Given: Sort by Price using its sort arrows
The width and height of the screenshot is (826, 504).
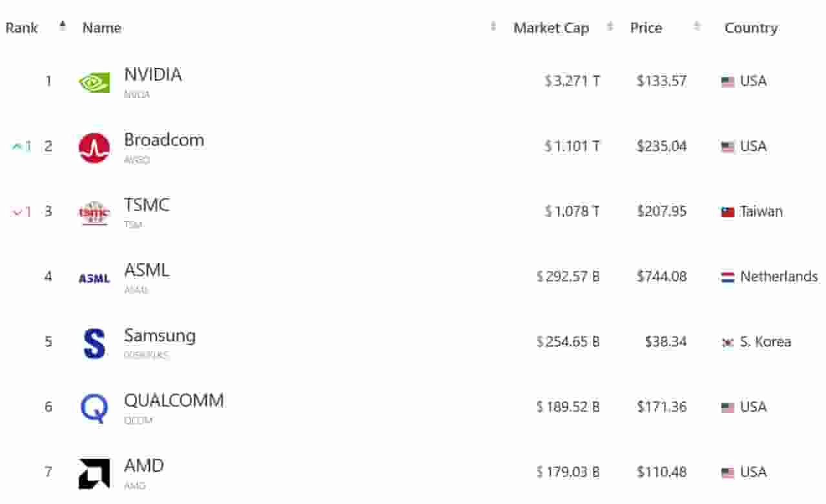Looking at the screenshot, I should click(x=697, y=26).
